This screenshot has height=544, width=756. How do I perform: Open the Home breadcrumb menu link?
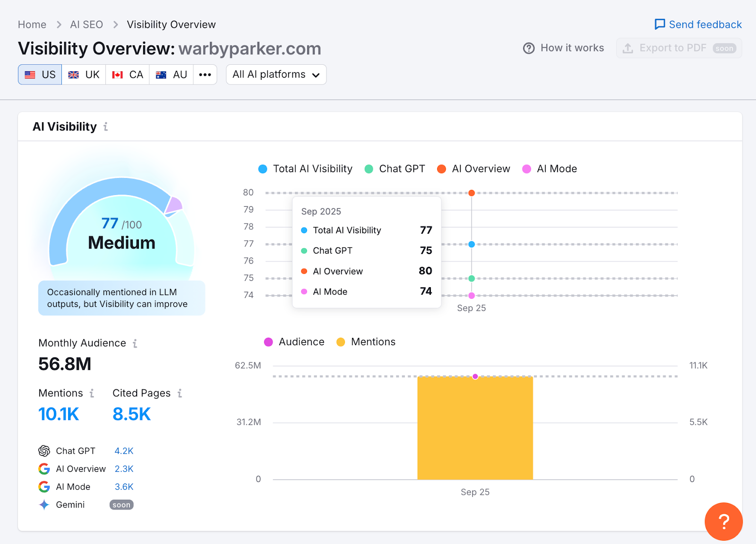(x=32, y=24)
